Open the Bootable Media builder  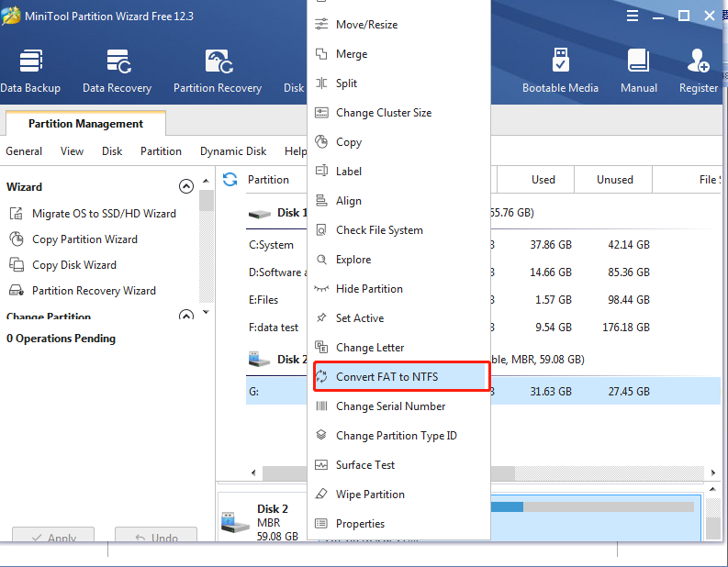point(560,71)
